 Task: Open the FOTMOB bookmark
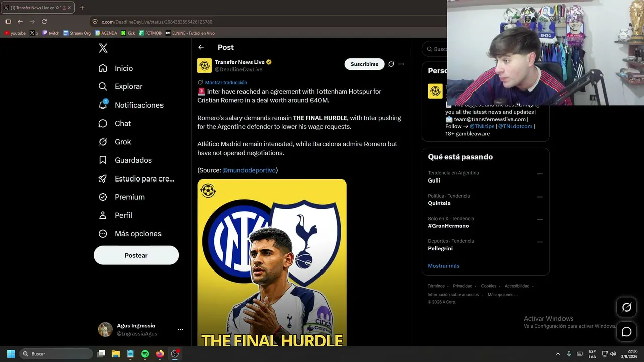click(x=150, y=33)
